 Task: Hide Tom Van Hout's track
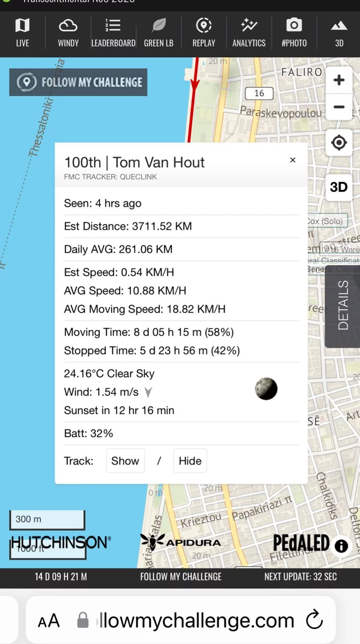tap(190, 461)
